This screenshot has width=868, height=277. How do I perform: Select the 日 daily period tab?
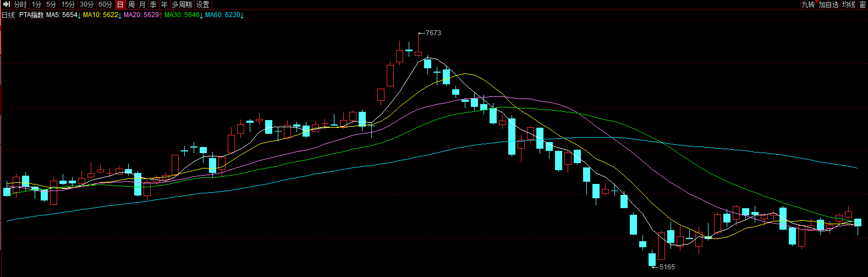point(120,4)
